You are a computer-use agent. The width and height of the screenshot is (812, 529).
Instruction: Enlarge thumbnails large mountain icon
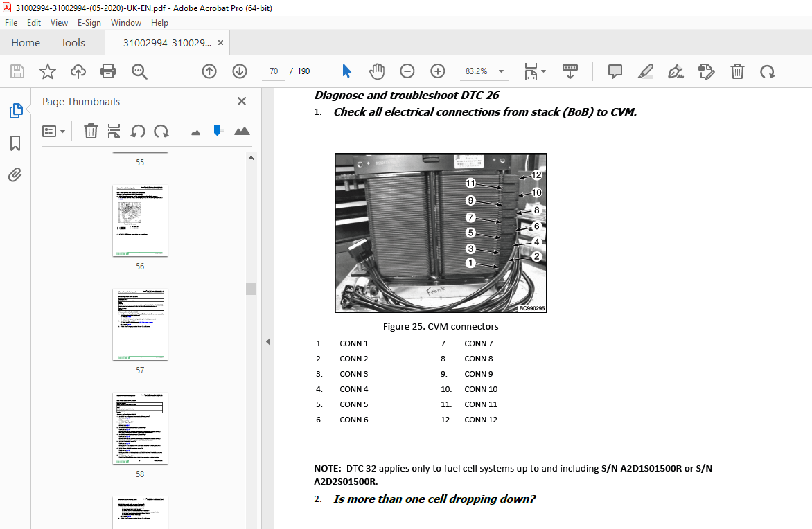[x=242, y=131]
